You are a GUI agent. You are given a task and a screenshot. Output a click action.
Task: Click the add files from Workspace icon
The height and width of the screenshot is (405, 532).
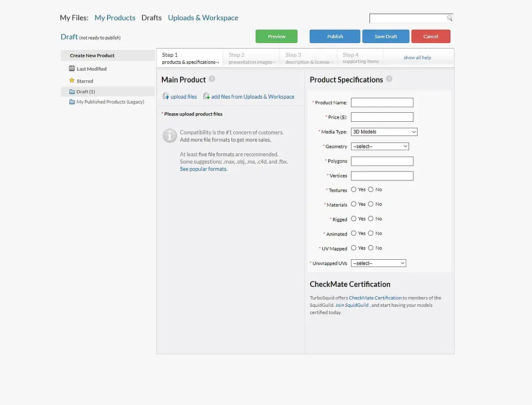[x=206, y=96]
